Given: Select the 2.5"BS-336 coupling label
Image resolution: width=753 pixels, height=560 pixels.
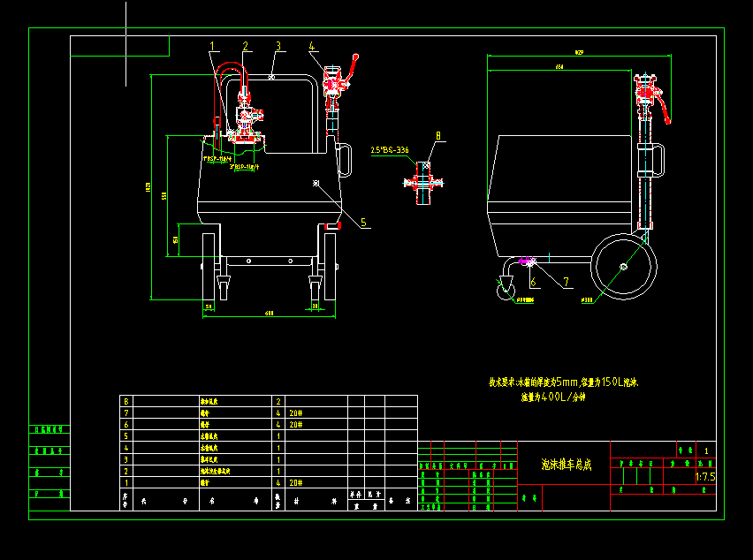Looking at the screenshot, I should (x=390, y=150).
